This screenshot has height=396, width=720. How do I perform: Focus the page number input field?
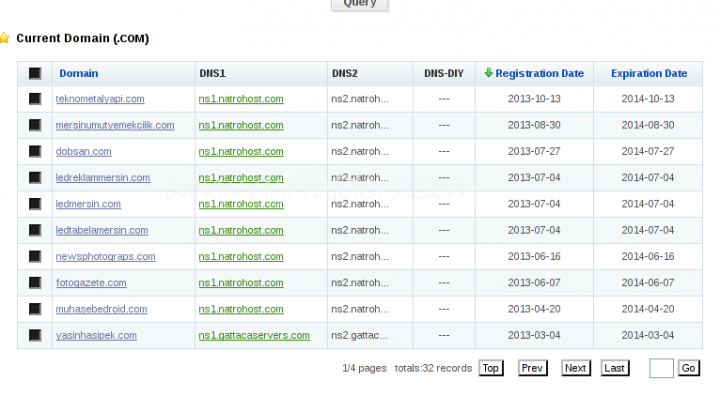[661, 368]
